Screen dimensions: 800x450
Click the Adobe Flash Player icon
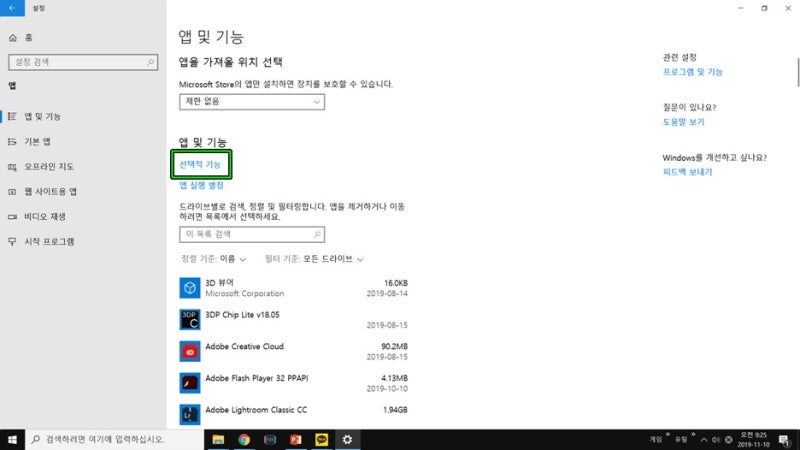click(190, 383)
